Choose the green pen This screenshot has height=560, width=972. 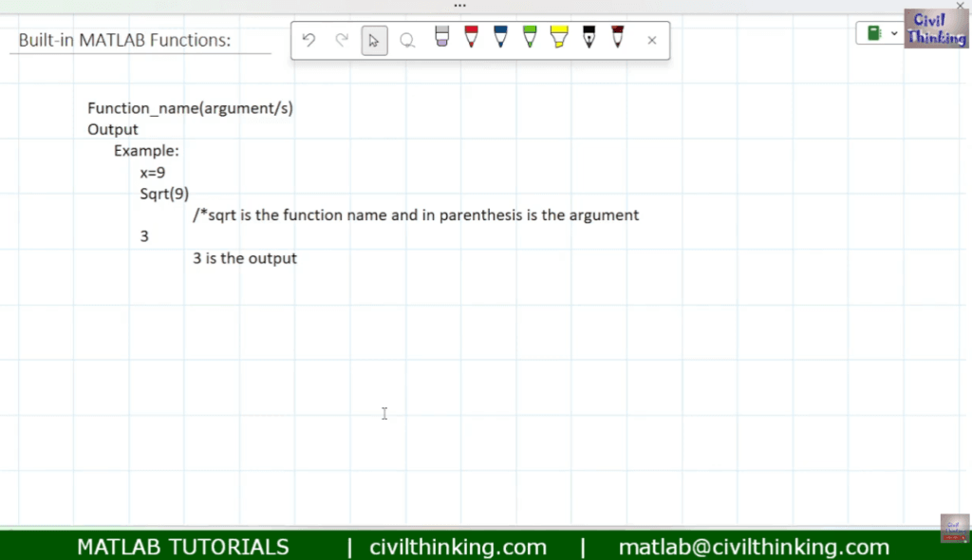[x=530, y=38]
